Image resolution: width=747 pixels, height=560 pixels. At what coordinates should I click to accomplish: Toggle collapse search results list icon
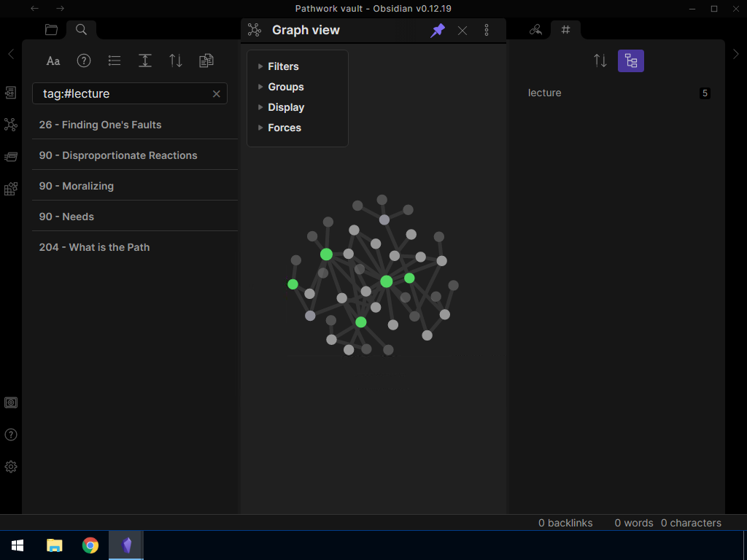click(115, 61)
